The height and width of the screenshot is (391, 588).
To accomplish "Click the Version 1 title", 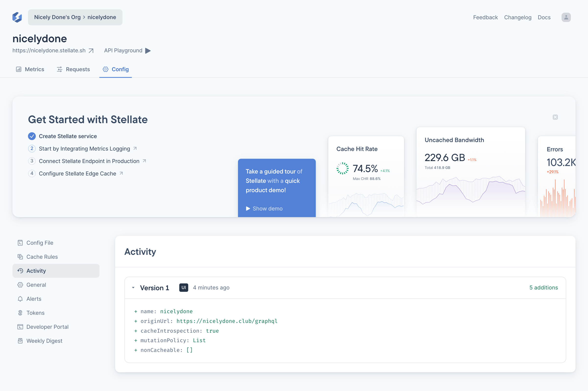I will tap(155, 288).
